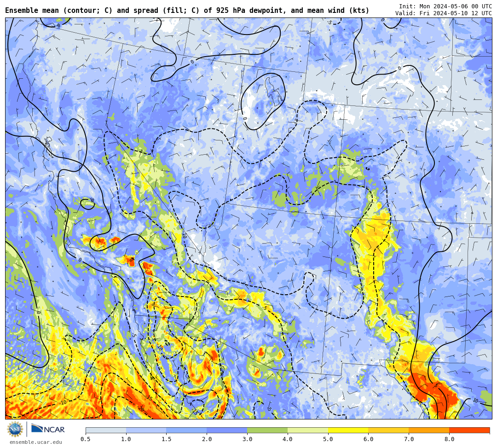Click the colorbar label 8.0

[x=450, y=439]
